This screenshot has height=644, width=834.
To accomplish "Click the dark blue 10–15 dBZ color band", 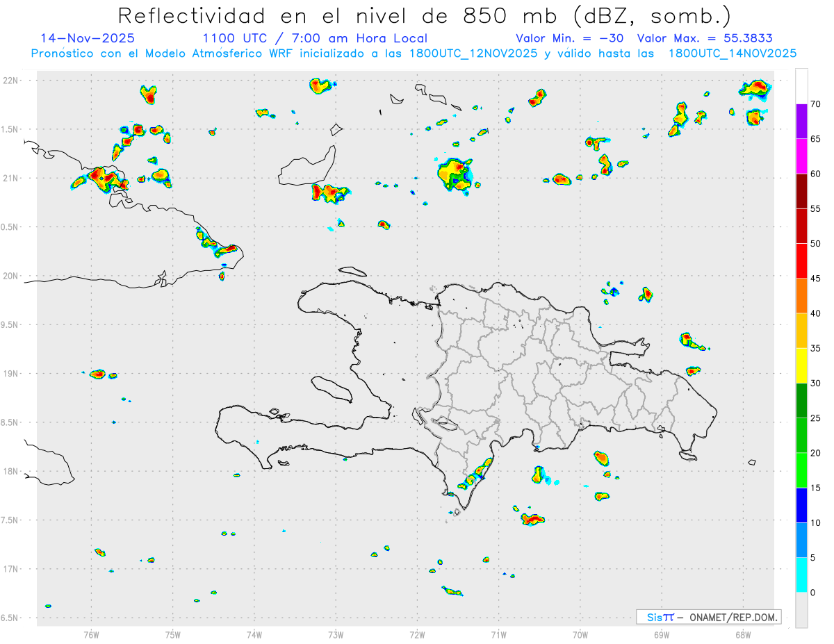I will 801,505.
